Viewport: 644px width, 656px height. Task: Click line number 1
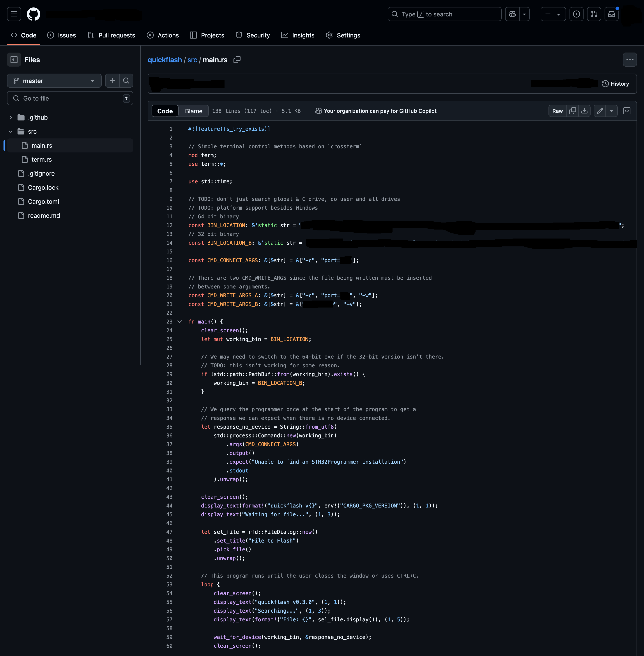click(x=171, y=129)
